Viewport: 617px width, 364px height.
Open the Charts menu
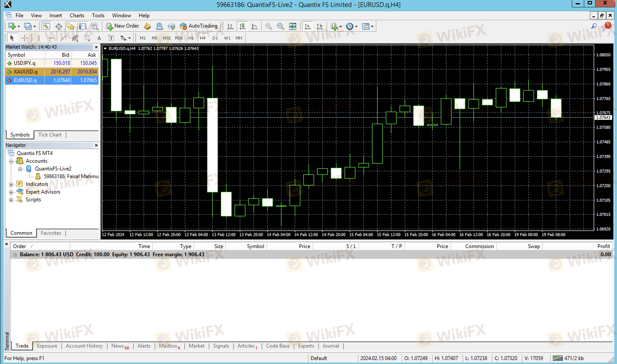point(77,15)
